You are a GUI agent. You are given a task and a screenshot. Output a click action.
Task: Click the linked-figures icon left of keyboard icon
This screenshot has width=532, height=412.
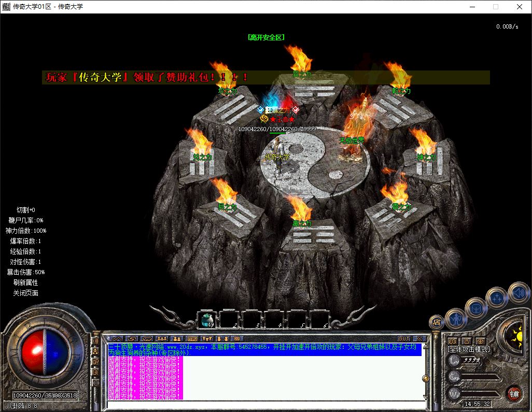coord(222,338)
